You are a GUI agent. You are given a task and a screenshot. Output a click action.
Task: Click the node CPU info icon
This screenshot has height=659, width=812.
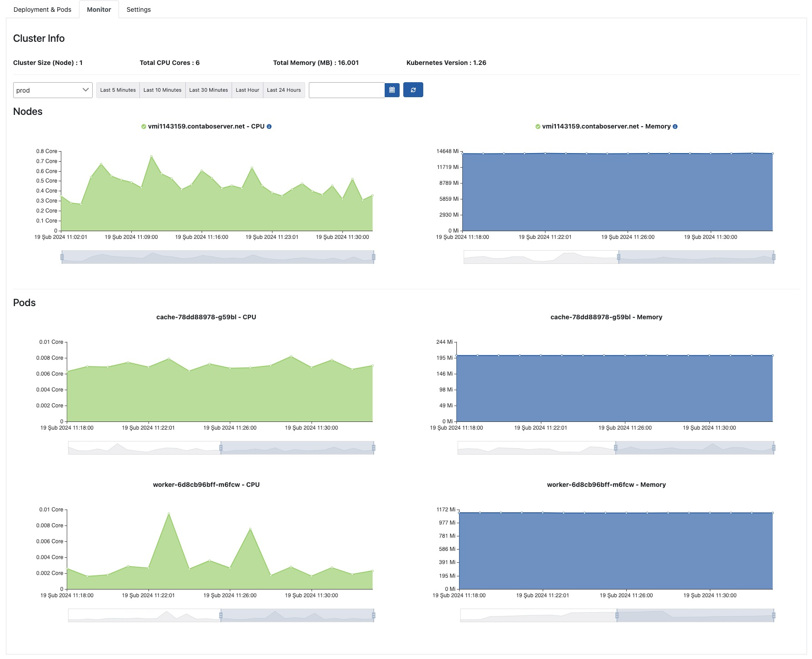pyautogui.click(x=269, y=127)
